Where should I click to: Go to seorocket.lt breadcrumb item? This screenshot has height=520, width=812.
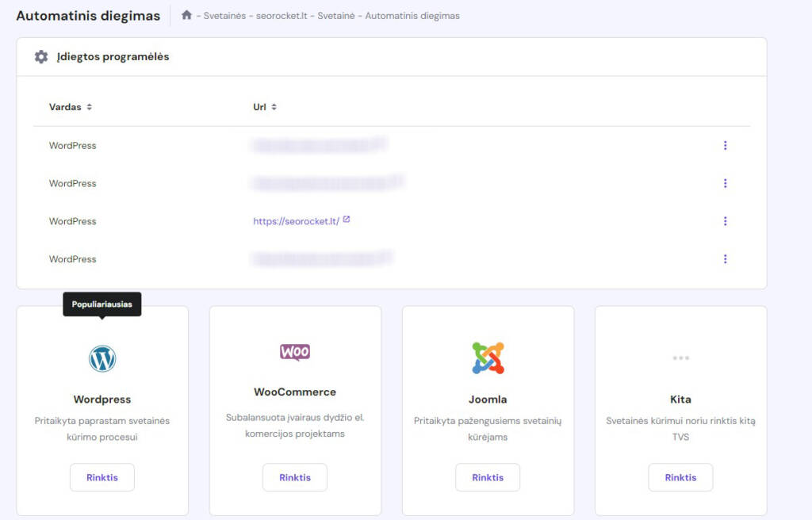(282, 16)
